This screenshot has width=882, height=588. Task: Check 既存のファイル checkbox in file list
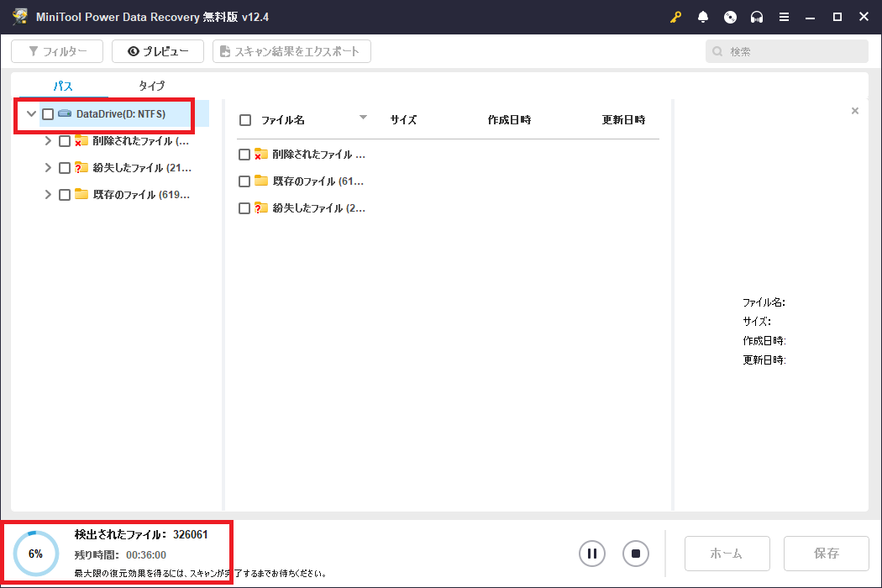(244, 181)
